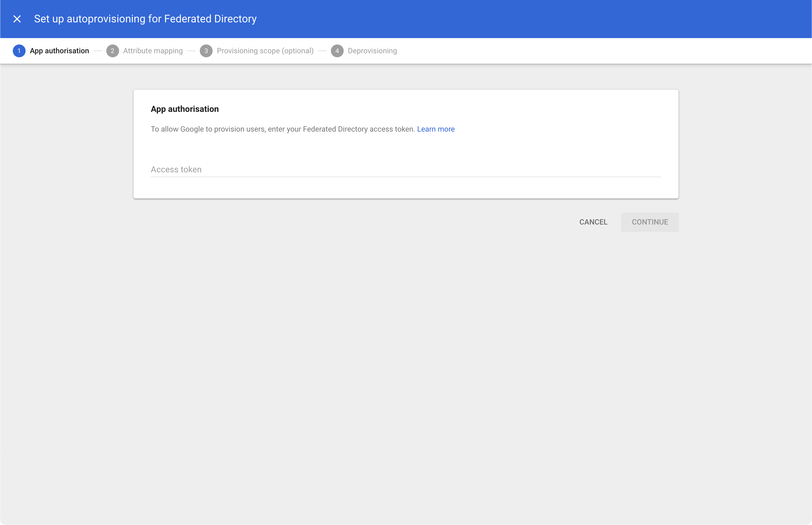
Task: Click the CONTINUE button
Action: click(x=649, y=222)
